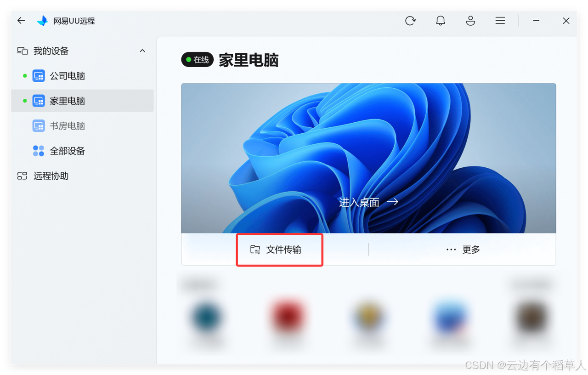Click the arrow next to 进入桌面
588x375 pixels.
392,202
